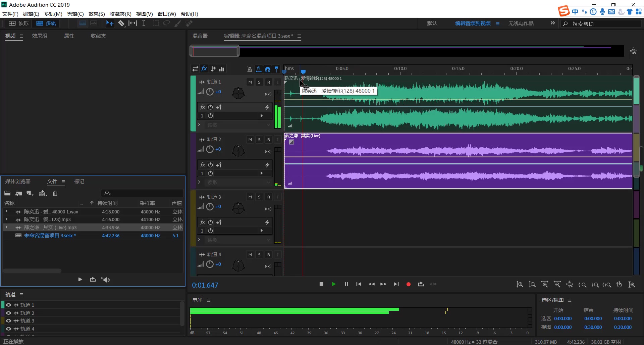Select 无线电作品 workspace
The image size is (644, 345).
521,23
